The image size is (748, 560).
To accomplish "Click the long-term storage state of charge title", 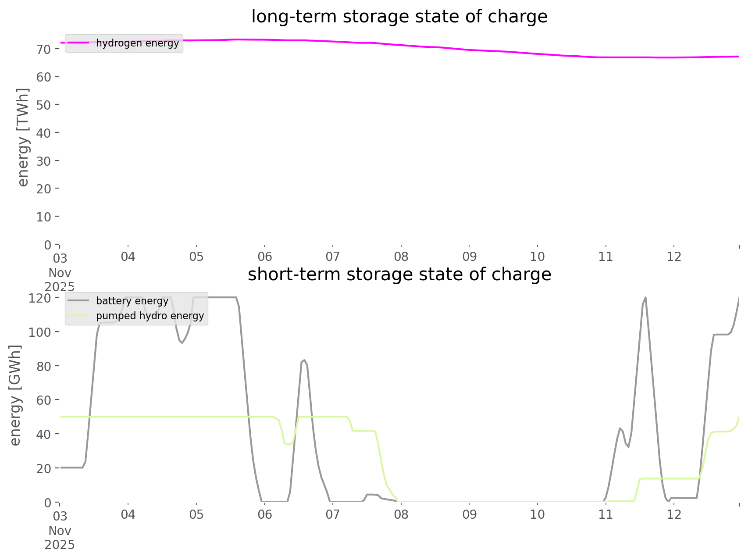I will pos(399,17).
